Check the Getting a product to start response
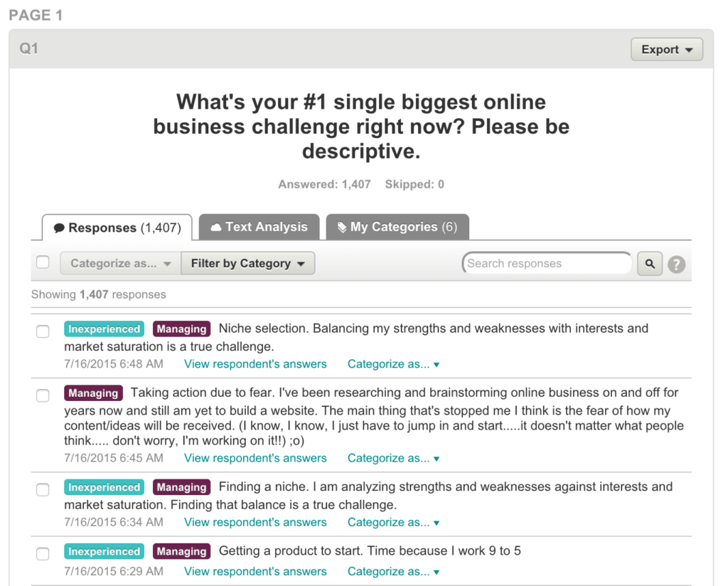Image resolution: width=728 pixels, height=586 pixels. pyautogui.click(x=43, y=554)
